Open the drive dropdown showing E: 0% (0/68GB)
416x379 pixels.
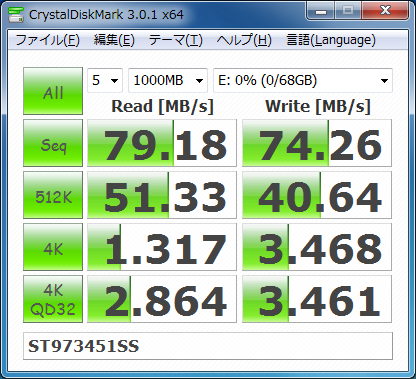point(303,80)
